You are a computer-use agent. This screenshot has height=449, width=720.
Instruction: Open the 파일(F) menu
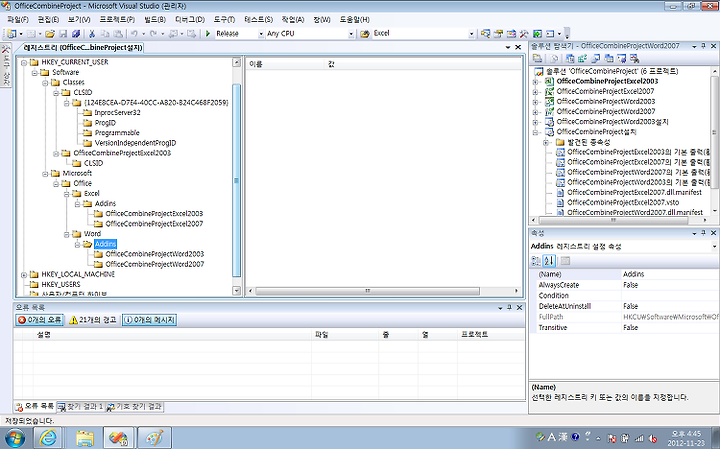pos(18,20)
